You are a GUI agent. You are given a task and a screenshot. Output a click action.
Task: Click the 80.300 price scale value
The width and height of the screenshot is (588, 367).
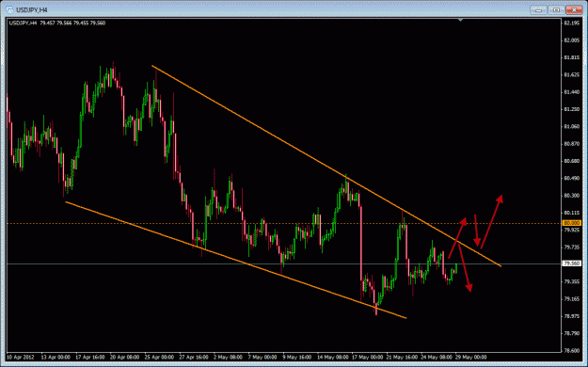[572, 196]
